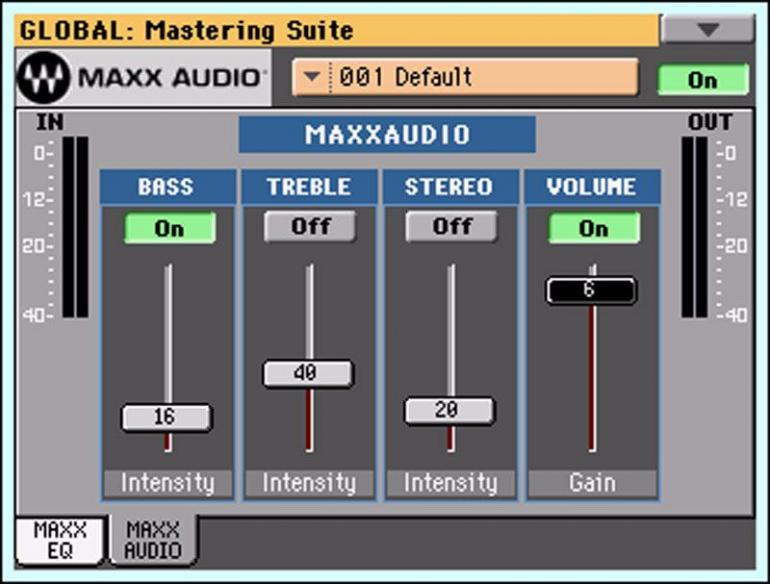Click the Intensity label under TREBLE
The height and width of the screenshot is (584, 770).
point(309,483)
